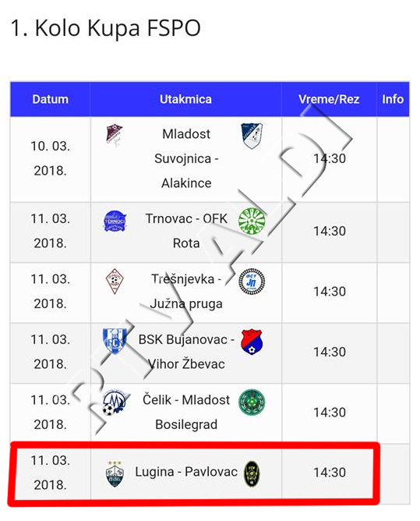Open the Mladost Bosilegrad green emblem
This screenshot has width=420, height=521.
click(252, 402)
